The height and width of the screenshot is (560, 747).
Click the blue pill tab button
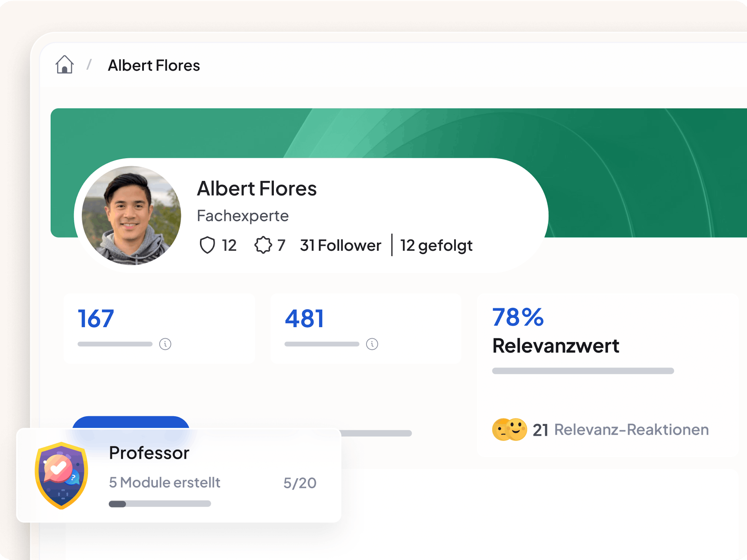coord(131,422)
